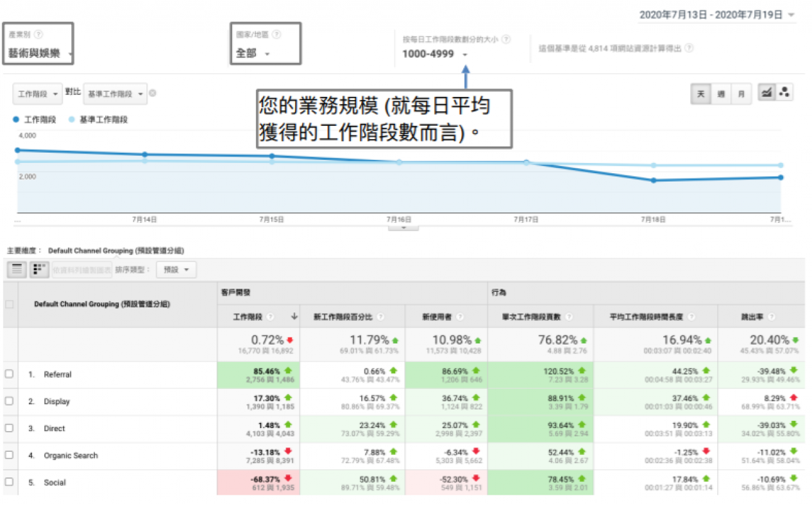Switch chart to 週 (week) view
This screenshot has width=812, height=505.
point(721,94)
